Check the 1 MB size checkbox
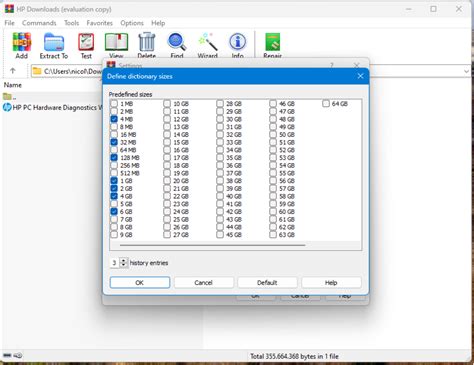The height and width of the screenshot is (365, 474). point(114,104)
